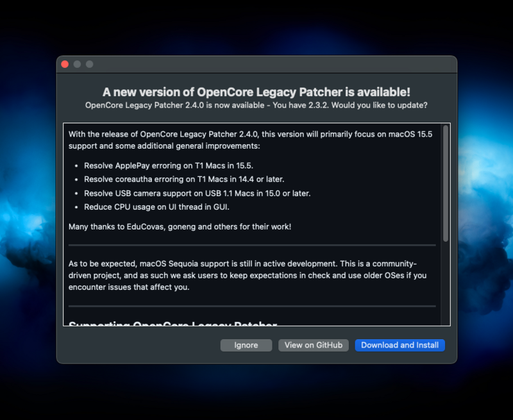Open View on GitHub
Image resolution: width=513 pixels, height=420 pixels.
click(314, 345)
